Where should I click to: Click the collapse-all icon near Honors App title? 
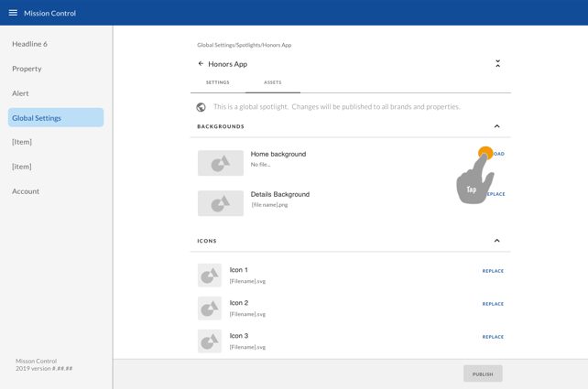click(x=497, y=64)
